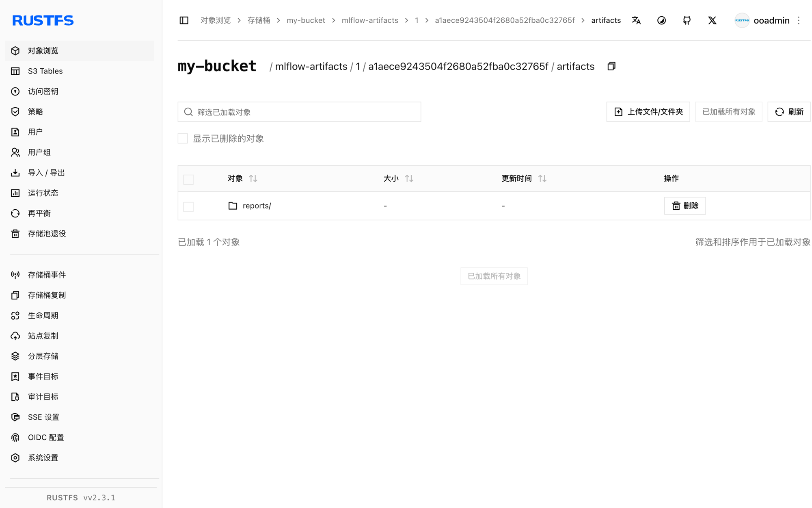The width and height of the screenshot is (812, 508).
Task: Select the reports/ row checkbox
Action: pyautogui.click(x=188, y=206)
